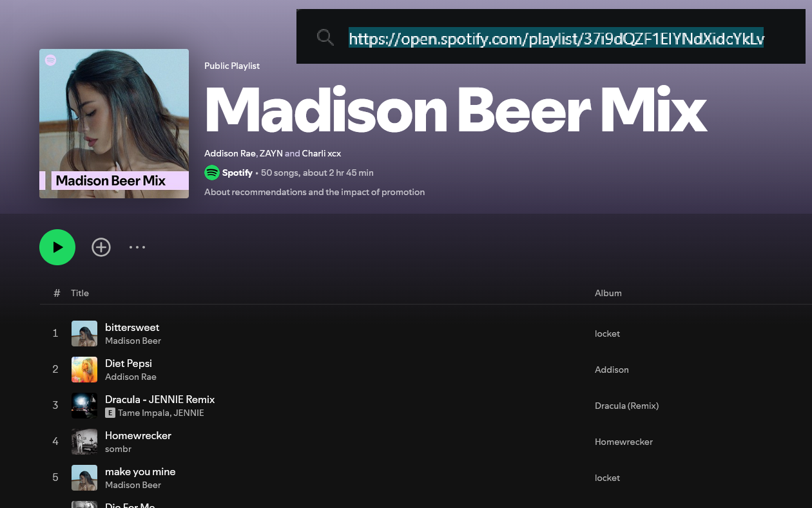Open locket album for bittersweet
This screenshot has height=508, width=812.
pyautogui.click(x=607, y=334)
